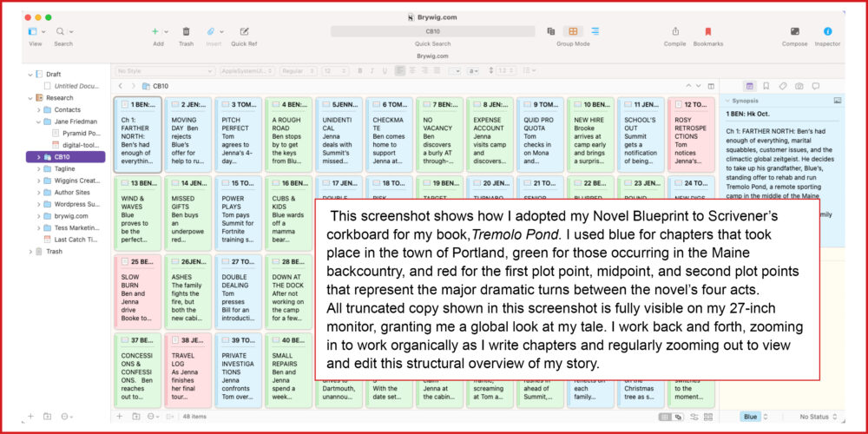The width and height of the screenshot is (868, 434).
Task: Add new card via corkboard footer plus
Action: tap(120, 417)
